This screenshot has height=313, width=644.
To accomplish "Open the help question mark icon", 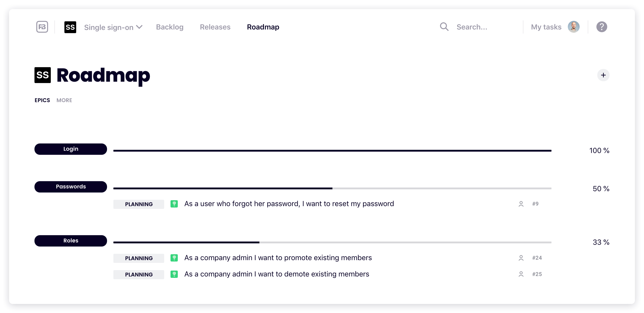I will [602, 27].
